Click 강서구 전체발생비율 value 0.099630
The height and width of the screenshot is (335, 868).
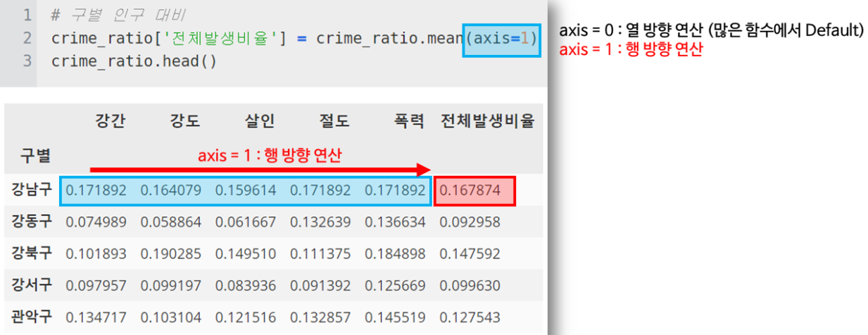470,286
